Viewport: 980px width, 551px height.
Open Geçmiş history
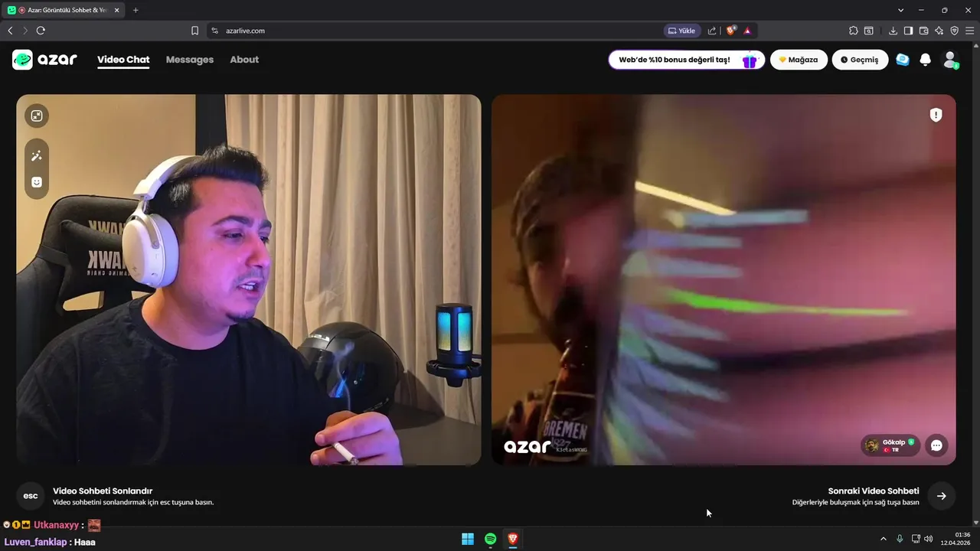click(860, 60)
